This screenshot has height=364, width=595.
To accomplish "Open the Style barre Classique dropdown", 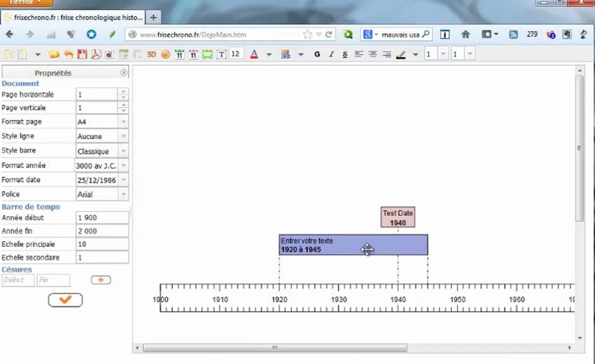I will (x=123, y=151).
